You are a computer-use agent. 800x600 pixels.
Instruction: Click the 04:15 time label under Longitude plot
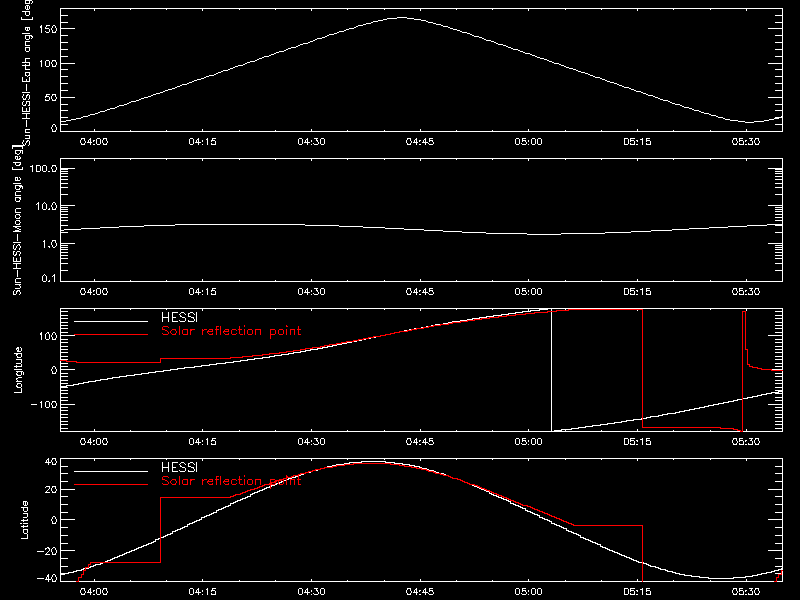coord(203,442)
